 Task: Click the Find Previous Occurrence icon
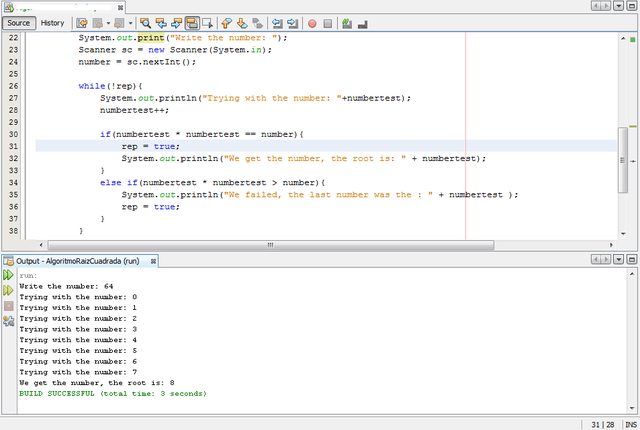tap(161, 23)
